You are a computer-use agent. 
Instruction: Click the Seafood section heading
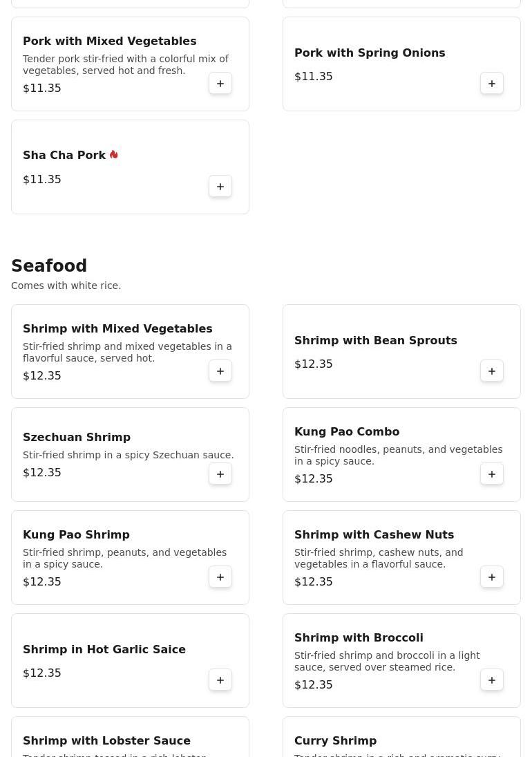pos(49,266)
